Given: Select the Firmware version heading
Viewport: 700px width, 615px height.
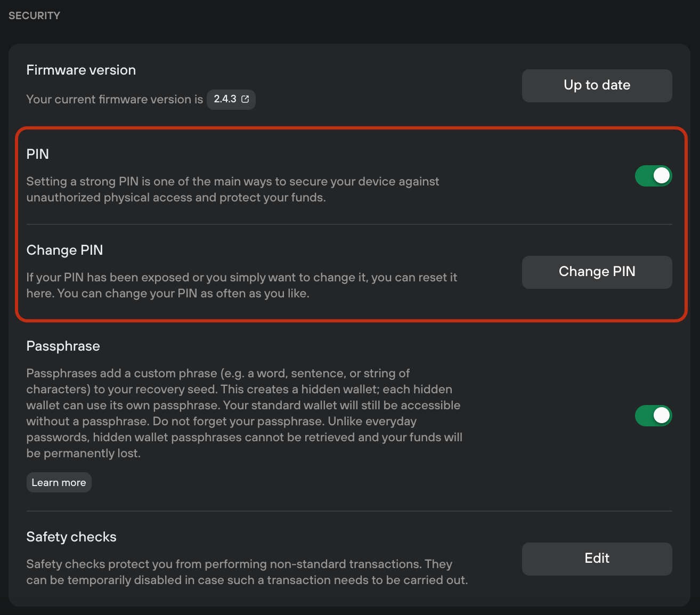Looking at the screenshot, I should 81,70.
